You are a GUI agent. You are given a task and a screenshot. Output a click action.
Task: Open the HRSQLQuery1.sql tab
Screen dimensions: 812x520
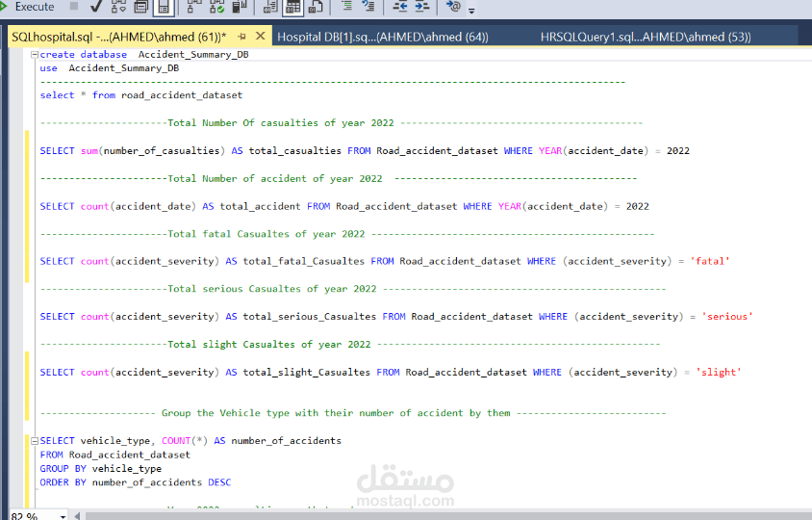click(646, 37)
